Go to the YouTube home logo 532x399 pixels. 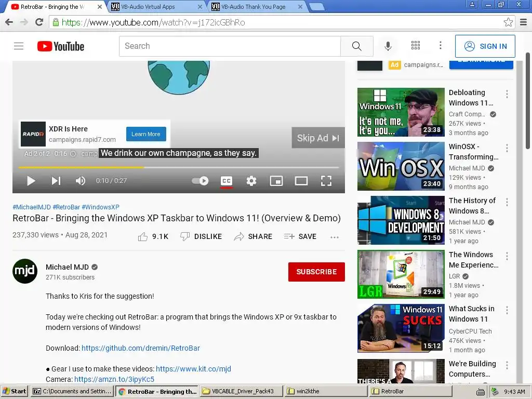coord(61,46)
